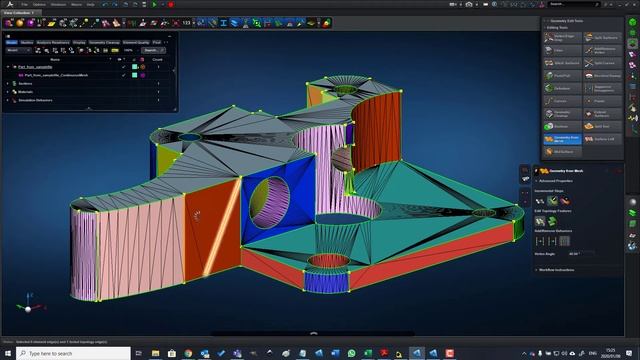Open the Model dropdown in browser toolbar
Viewport: 640px width, 360px height.
pos(18,50)
